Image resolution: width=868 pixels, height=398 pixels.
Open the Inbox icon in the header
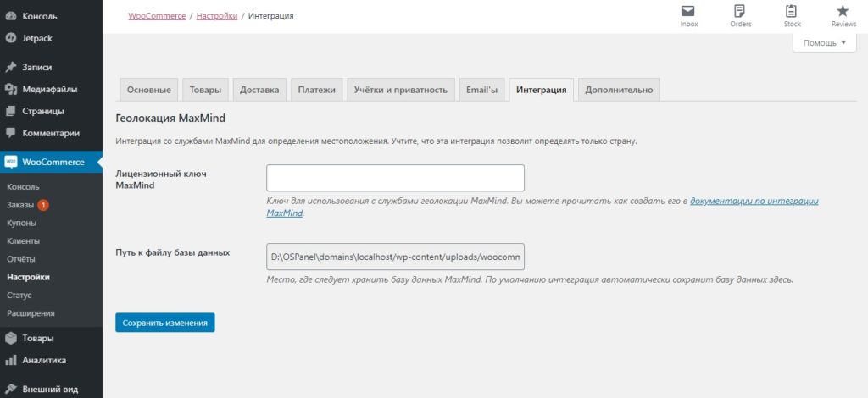pyautogui.click(x=688, y=12)
